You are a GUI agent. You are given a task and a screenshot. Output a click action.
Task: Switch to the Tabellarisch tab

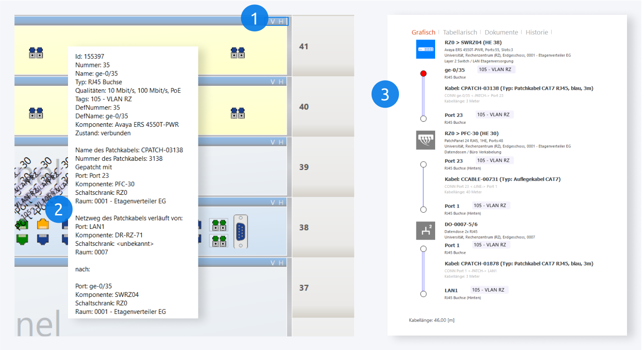[460, 32]
